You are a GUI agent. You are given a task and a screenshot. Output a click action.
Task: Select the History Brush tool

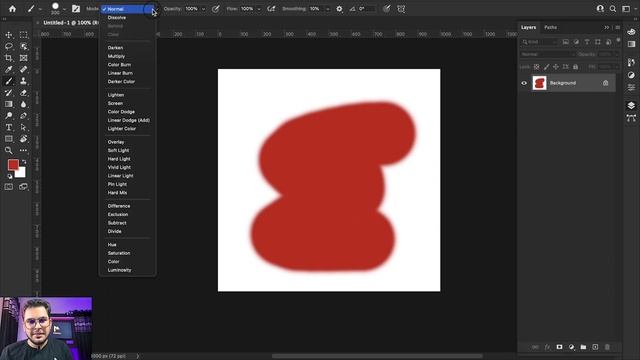tap(9, 93)
